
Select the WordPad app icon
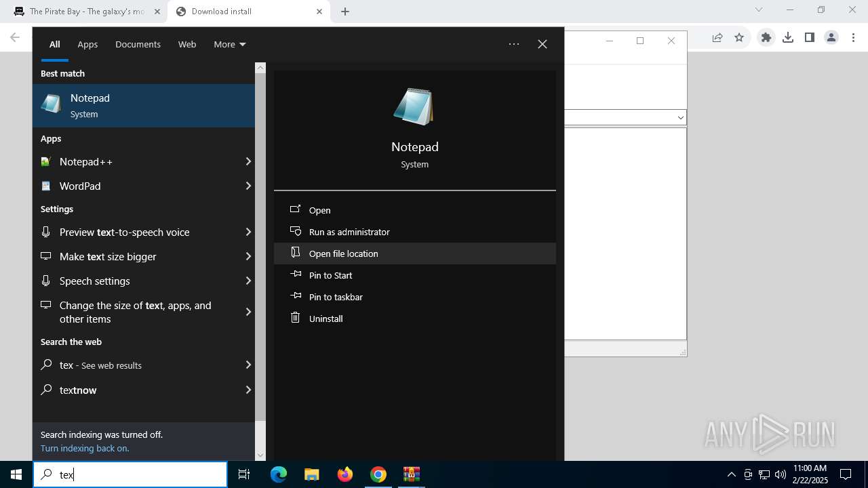[x=45, y=186]
